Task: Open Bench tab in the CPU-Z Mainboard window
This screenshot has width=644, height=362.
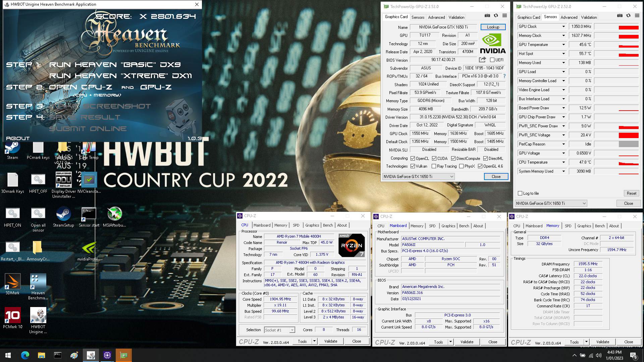Action: click(x=464, y=226)
